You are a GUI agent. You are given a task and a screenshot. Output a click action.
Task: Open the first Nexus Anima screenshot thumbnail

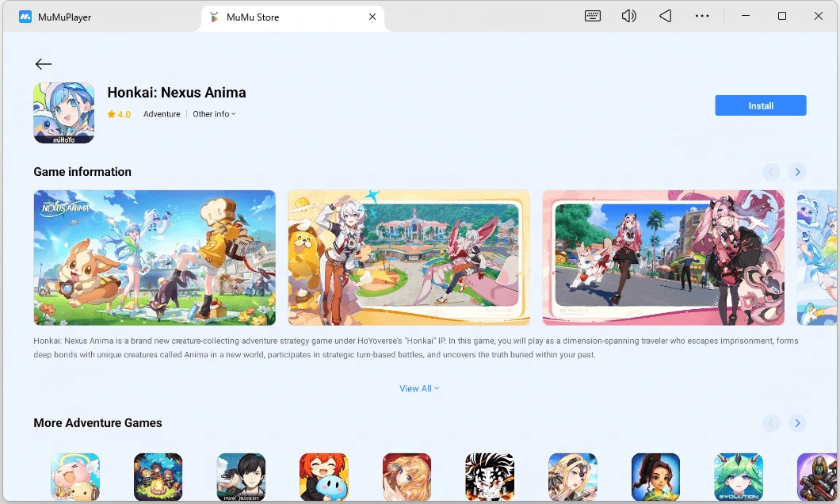155,258
